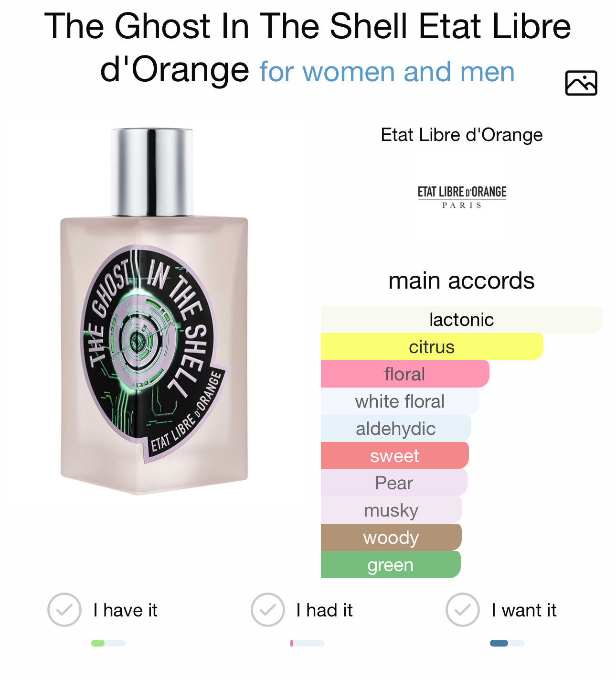Select the yellow citrus accord bar
The height and width of the screenshot is (680, 616).
pos(432,346)
